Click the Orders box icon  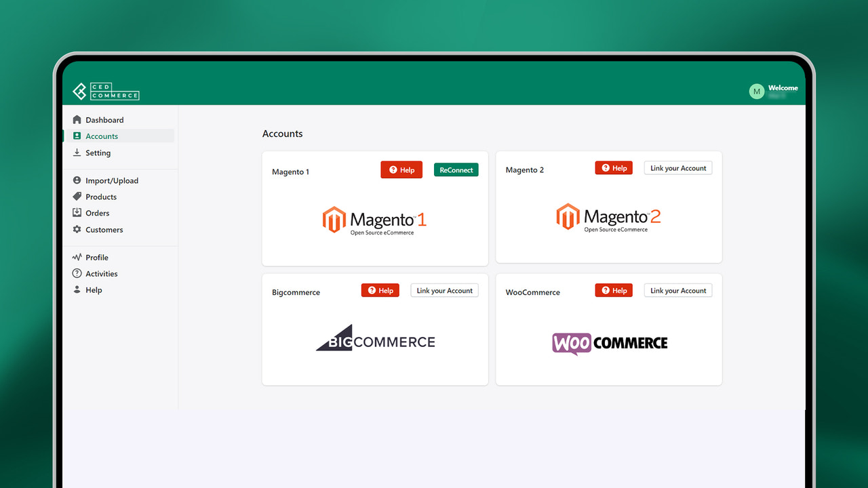[x=77, y=213]
